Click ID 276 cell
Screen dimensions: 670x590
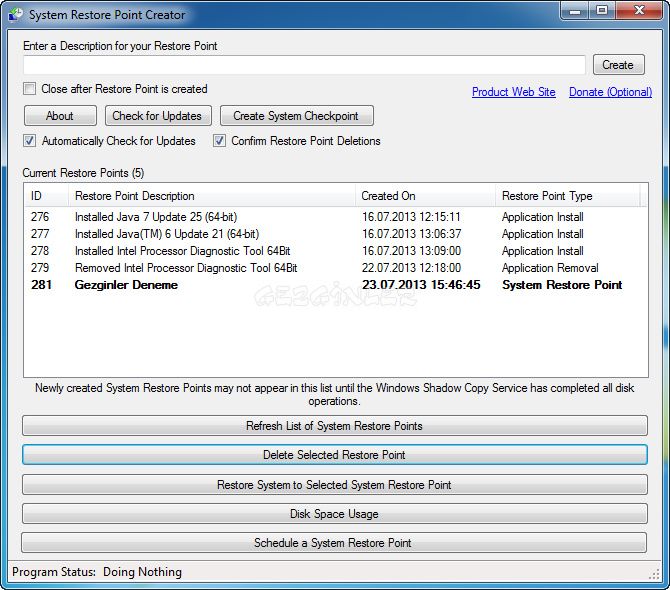pos(40,217)
